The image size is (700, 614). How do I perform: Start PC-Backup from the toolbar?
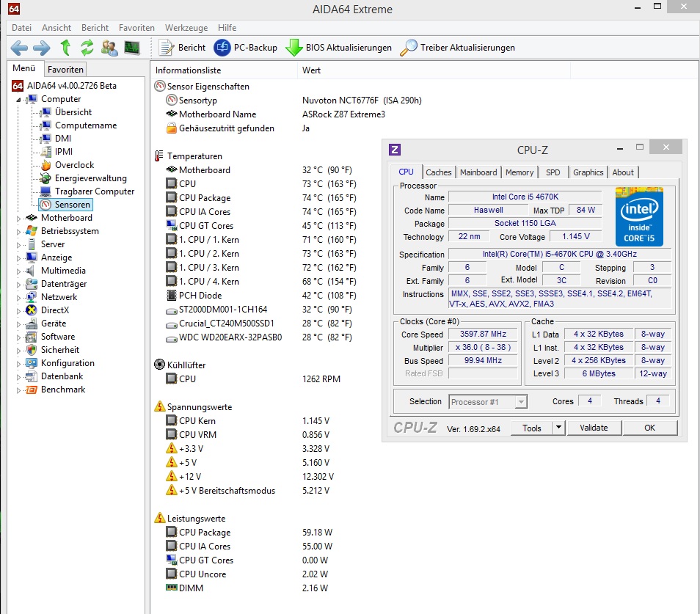(x=246, y=47)
